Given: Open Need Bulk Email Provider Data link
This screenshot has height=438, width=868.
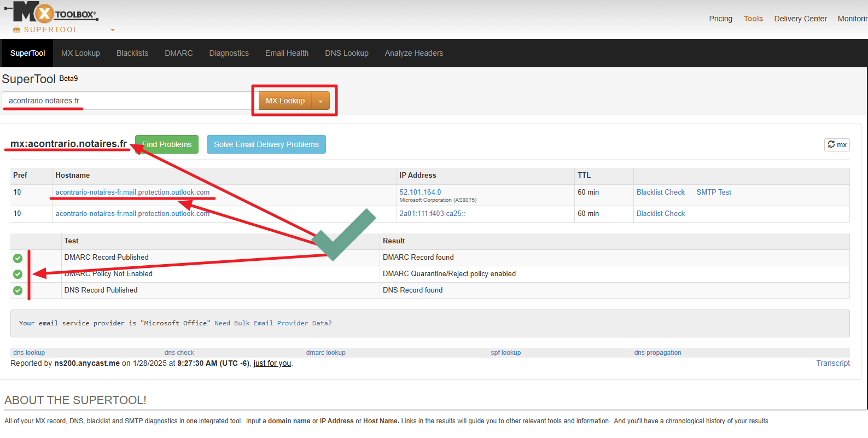Looking at the screenshot, I should click(x=273, y=323).
